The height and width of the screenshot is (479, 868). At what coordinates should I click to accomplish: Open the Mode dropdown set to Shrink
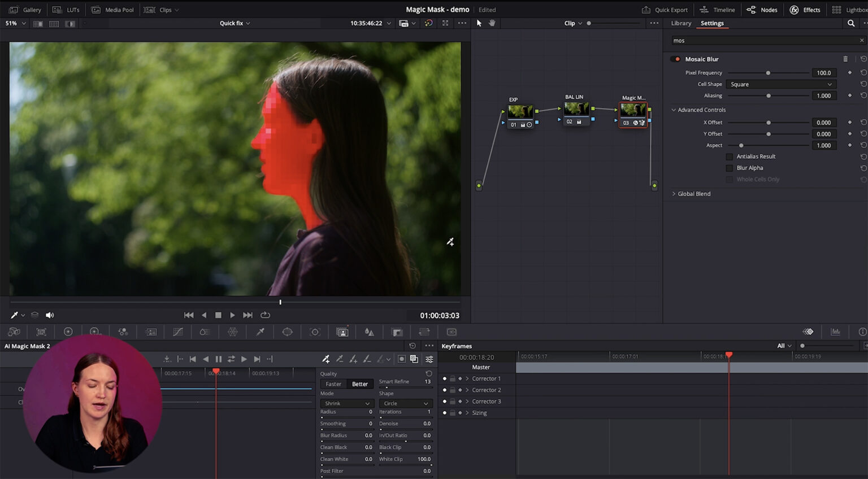pyautogui.click(x=347, y=403)
